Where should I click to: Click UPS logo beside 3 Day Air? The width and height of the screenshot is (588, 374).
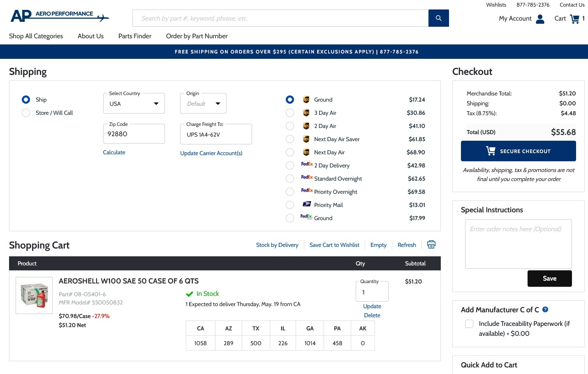tap(306, 113)
